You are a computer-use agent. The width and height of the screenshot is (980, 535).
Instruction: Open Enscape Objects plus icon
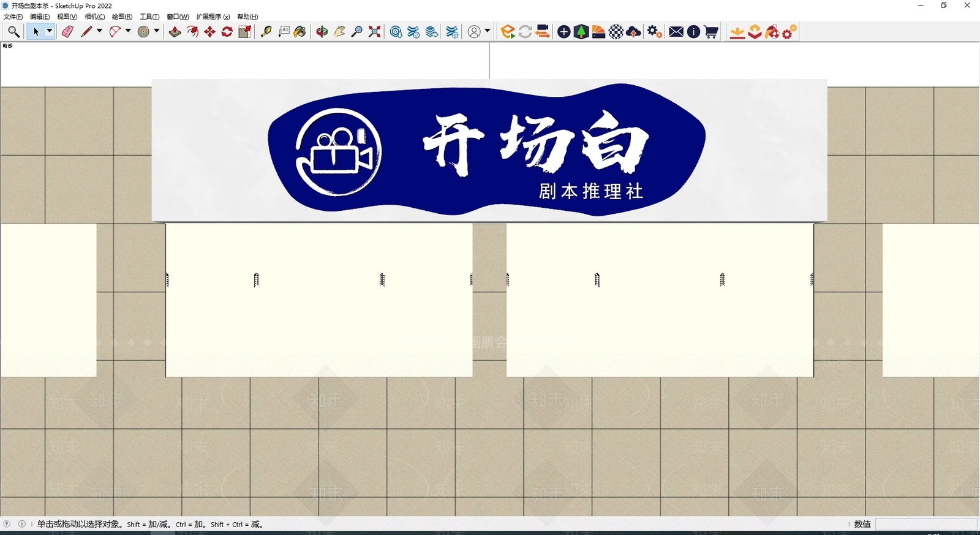pyautogui.click(x=564, y=32)
